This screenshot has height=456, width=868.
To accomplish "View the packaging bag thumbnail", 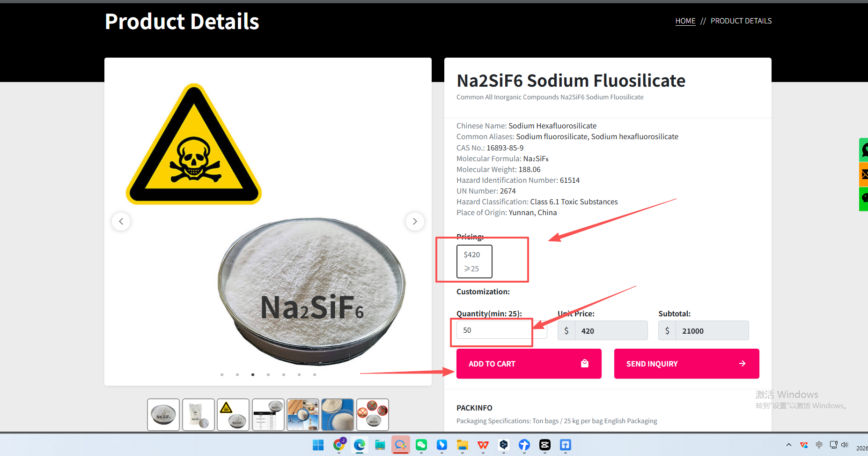I will 199,415.
